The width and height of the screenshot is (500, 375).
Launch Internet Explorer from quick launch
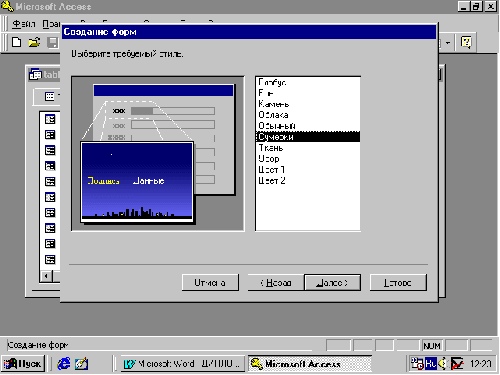click(63, 364)
